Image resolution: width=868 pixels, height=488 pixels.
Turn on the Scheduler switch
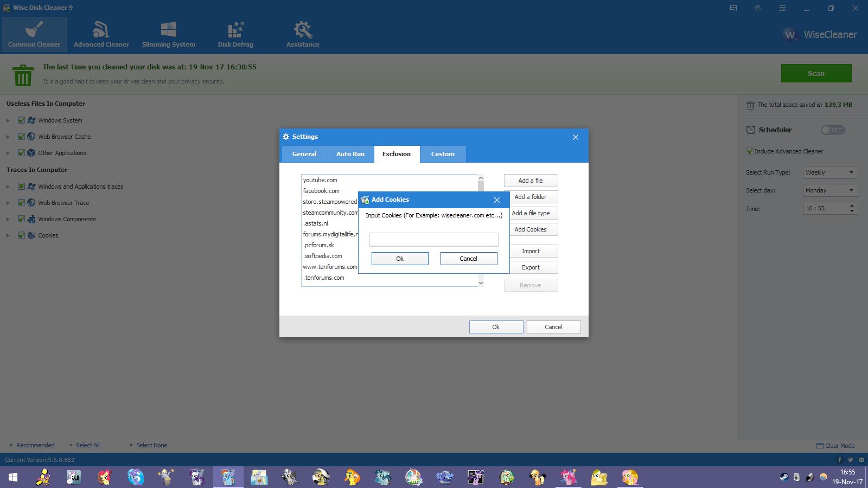click(x=833, y=130)
